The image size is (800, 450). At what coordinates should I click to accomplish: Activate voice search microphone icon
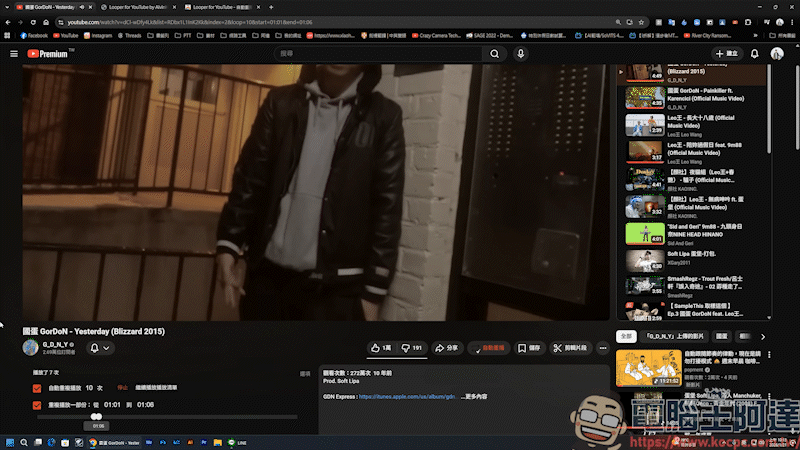(x=520, y=54)
